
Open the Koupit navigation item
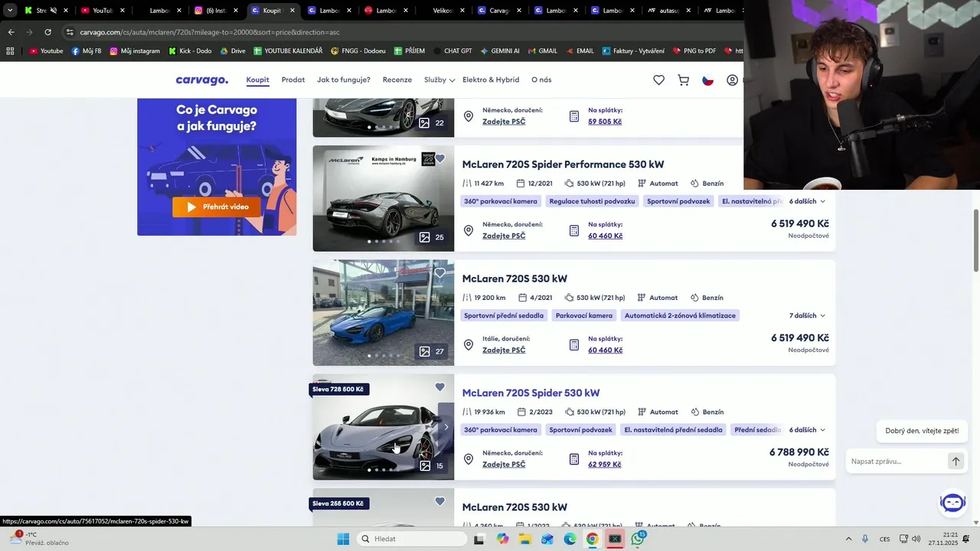tap(257, 80)
